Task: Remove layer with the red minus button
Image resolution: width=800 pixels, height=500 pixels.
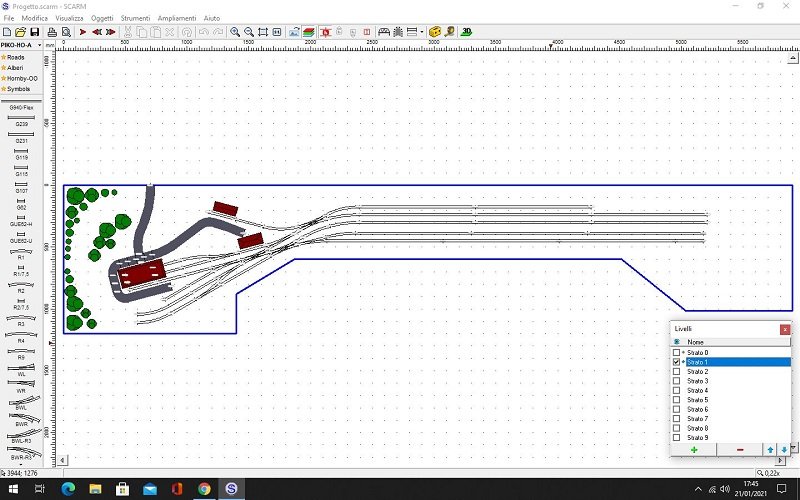Action: tap(739, 450)
